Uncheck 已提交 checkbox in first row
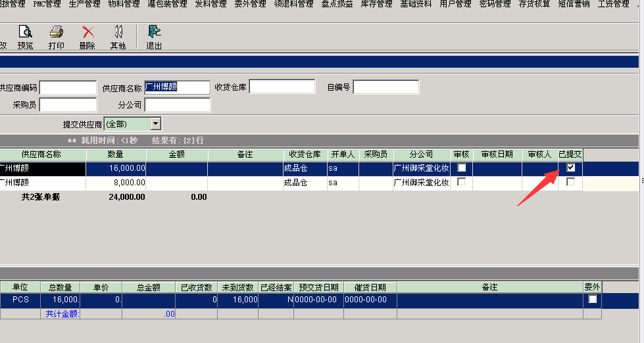Image resolution: width=644 pixels, height=343 pixels. click(570, 168)
